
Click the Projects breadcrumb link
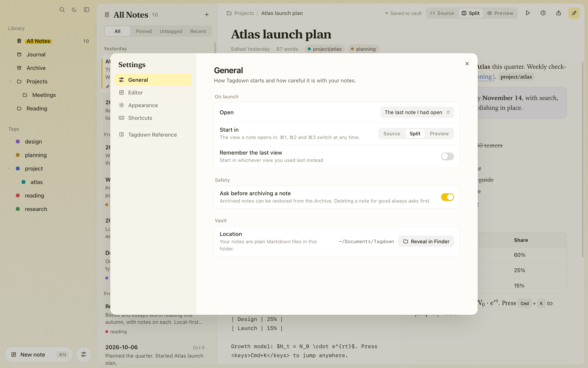click(244, 13)
